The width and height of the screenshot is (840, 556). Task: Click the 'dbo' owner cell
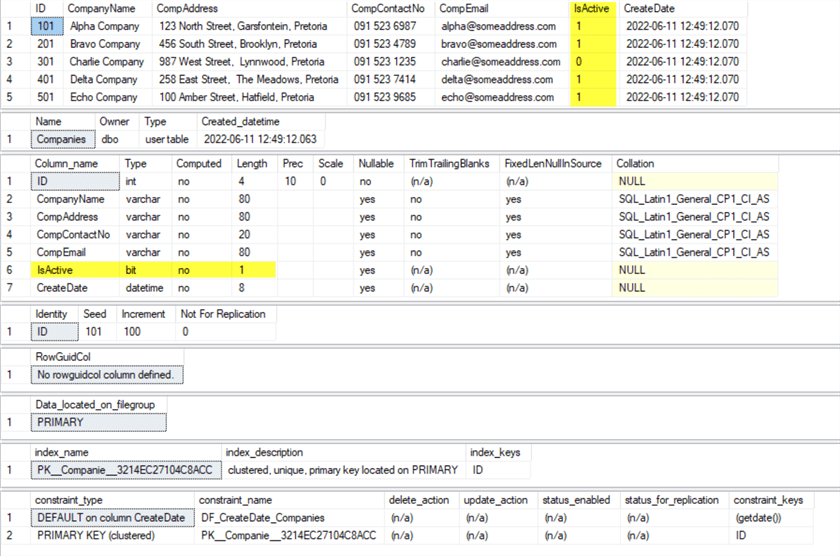pos(110,139)
